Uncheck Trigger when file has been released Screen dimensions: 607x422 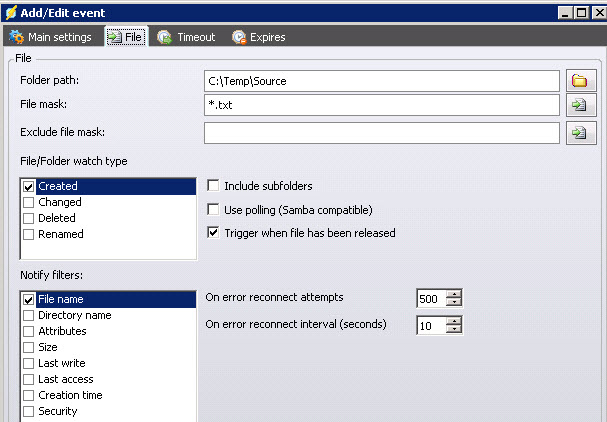pyautogui.click(x=213, y=233)
